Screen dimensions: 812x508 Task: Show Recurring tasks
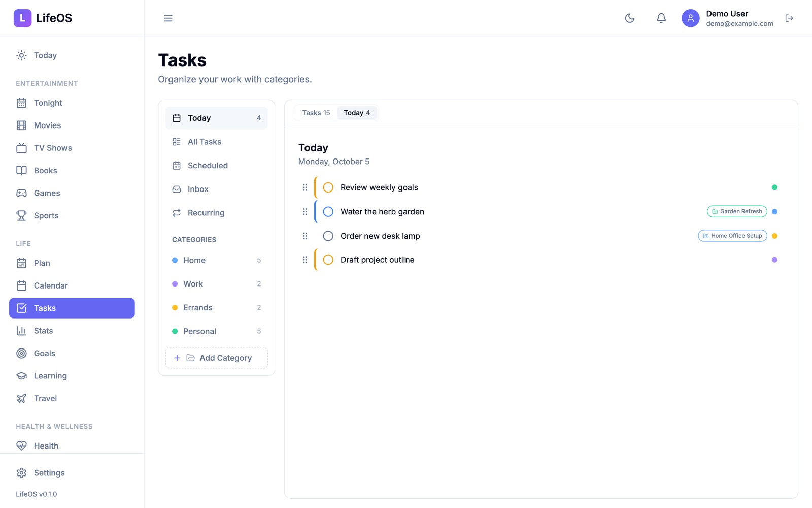[217, 213]
